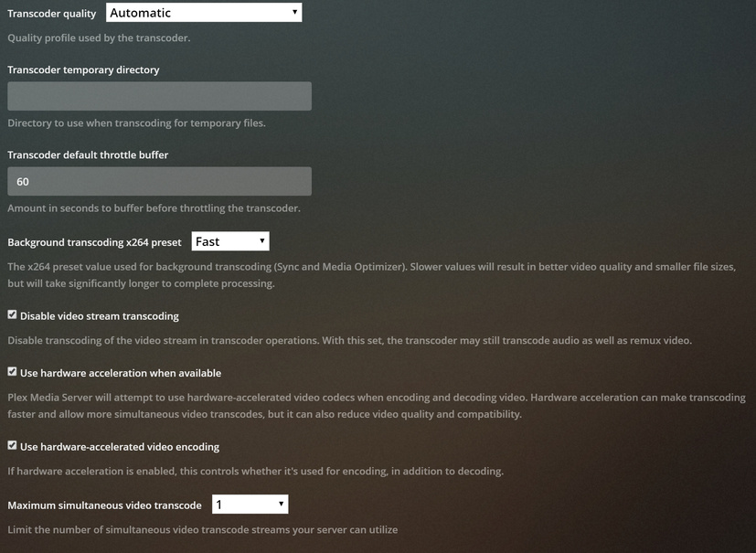Click 'Quality profile used by the transcoder.' text
The width and height of the screenshot is (756, 553).
coord(99,38)
